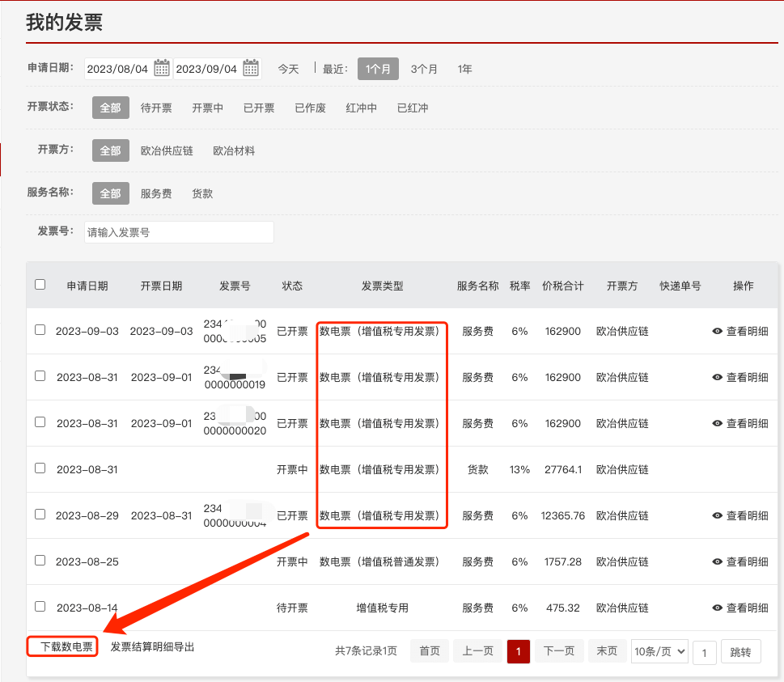The height and width of the screenshot is (682, 784).
Task: Click the page number jump input box
Action: (704, 652)
